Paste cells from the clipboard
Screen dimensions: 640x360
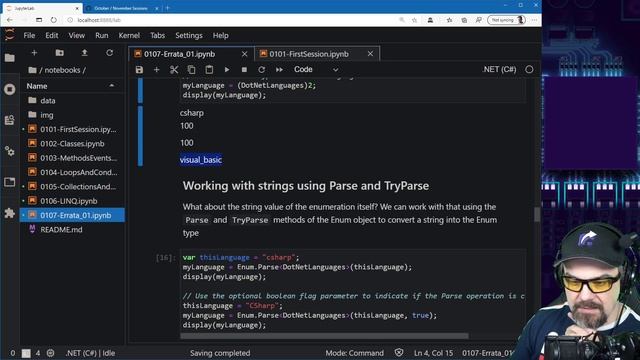[209, 70]
